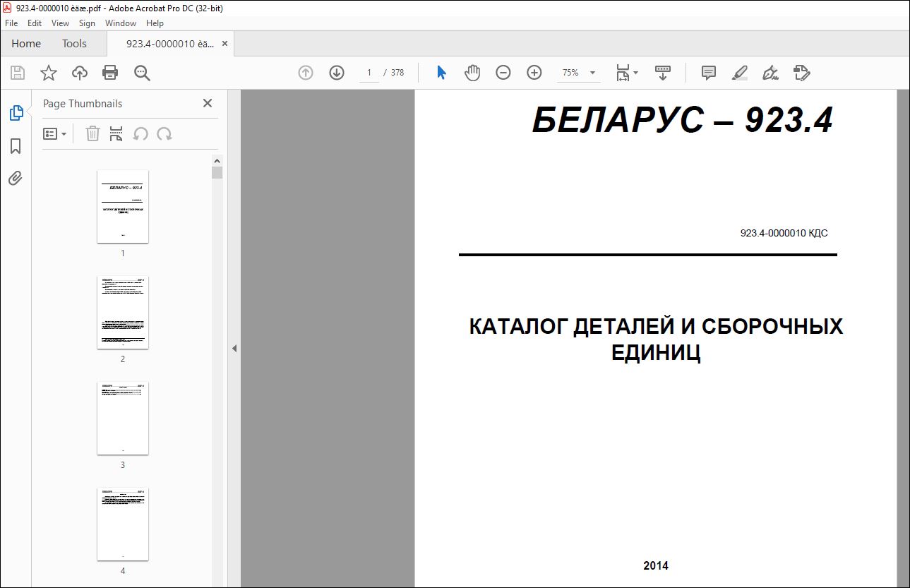Screen dimensions: 910x588
Task: Open the Page Thumbnails sidebar icon
Action: click(x=16, y=112)
